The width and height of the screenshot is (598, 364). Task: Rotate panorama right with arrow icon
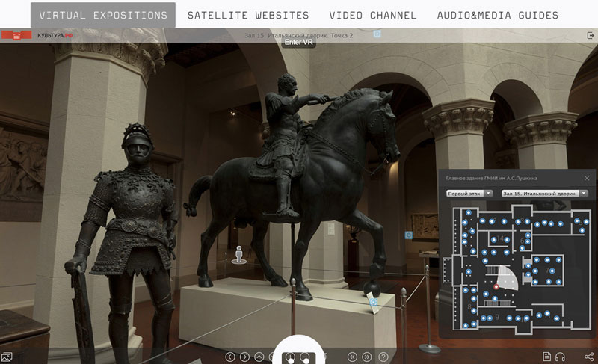pos(244,357)
